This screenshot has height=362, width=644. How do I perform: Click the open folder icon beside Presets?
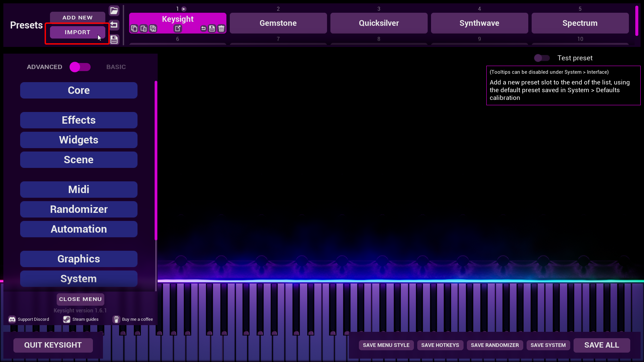[114, 11]
